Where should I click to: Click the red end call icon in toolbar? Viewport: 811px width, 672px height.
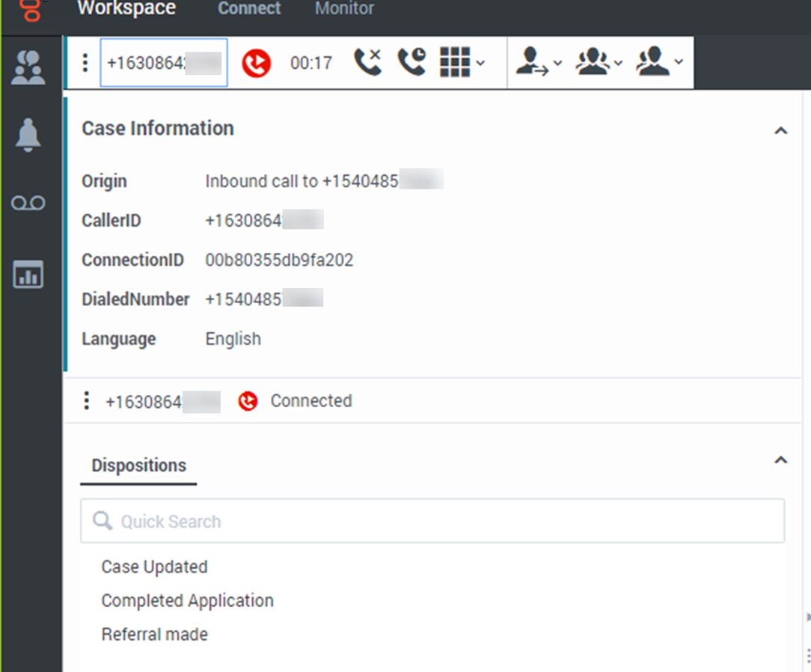(256, 63)
